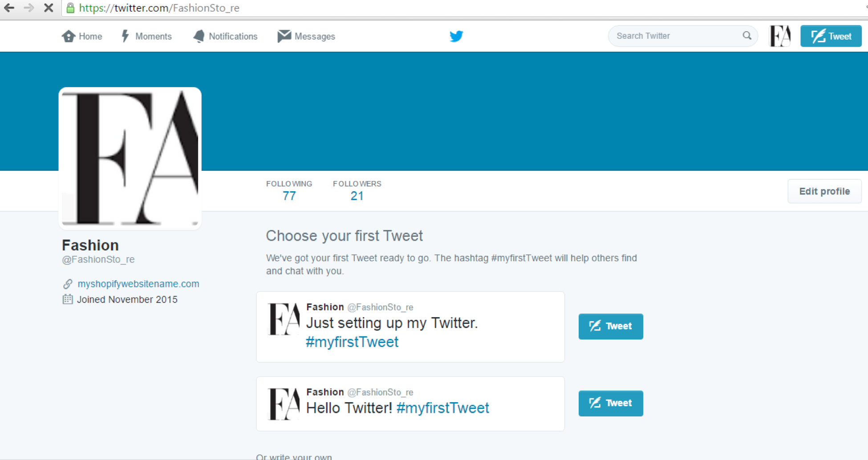
Task: Click the top-right Tweet compose button
Action: tap(831, 36)
